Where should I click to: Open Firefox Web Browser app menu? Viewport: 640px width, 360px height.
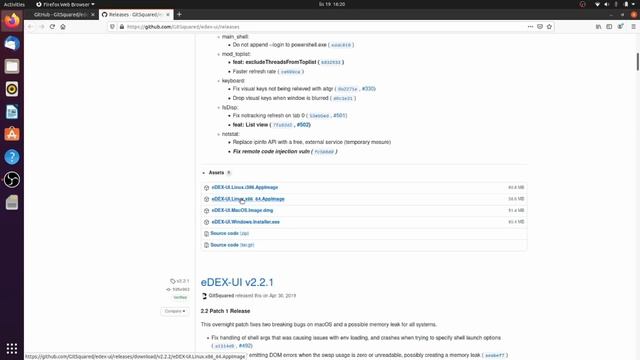point(65,4)
